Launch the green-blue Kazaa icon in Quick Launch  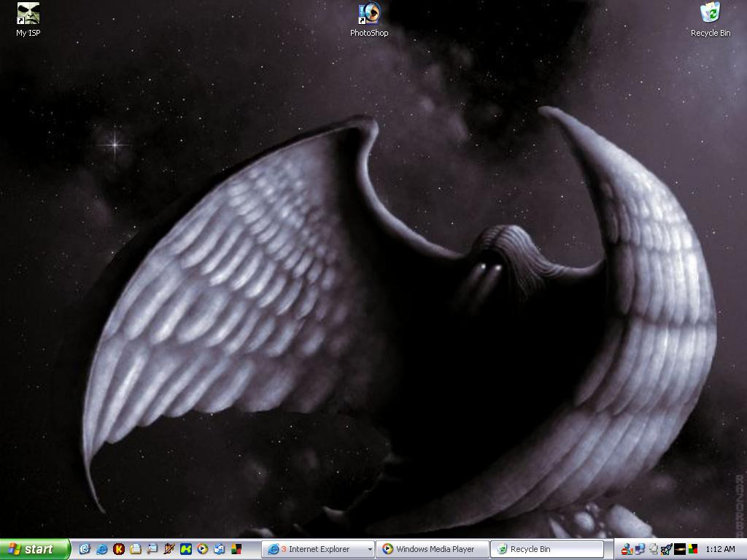tap(185, 549)
